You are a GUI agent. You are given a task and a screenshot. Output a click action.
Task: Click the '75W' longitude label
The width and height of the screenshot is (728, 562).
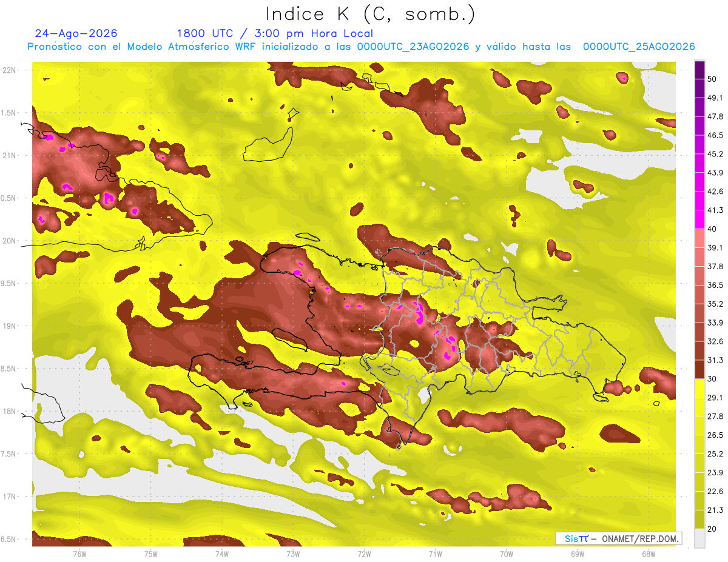point(150,554)
